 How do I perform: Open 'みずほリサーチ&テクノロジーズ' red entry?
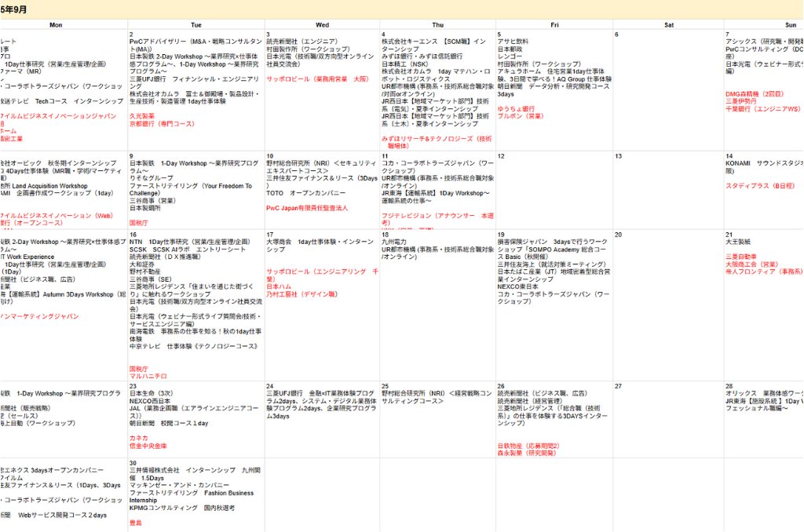[437, 143]
